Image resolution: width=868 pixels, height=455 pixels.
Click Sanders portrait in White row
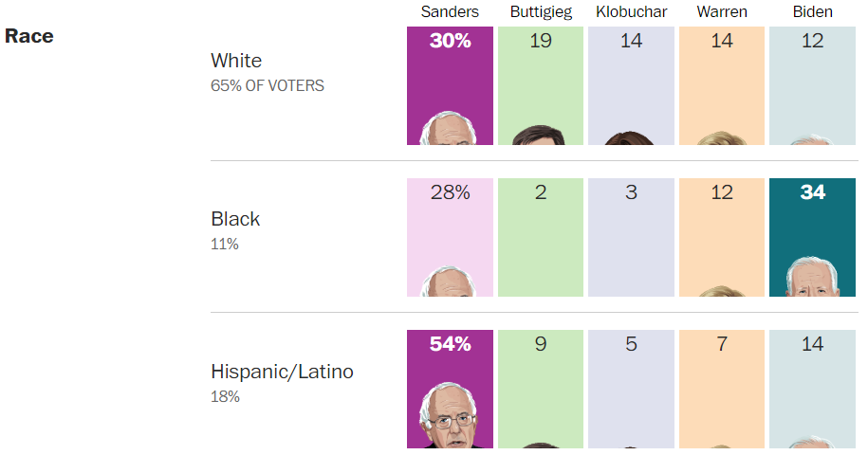[450, 129]
